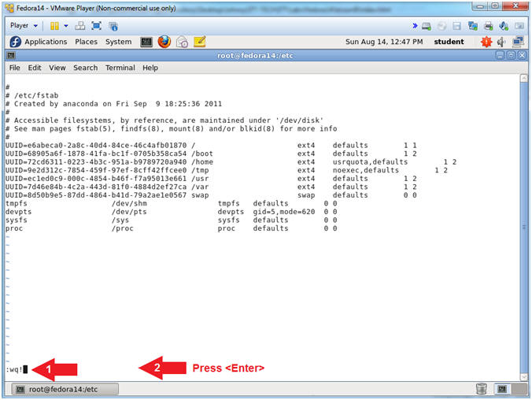
Task: Click the :wq! command line in vi
Action: (17, 369)
